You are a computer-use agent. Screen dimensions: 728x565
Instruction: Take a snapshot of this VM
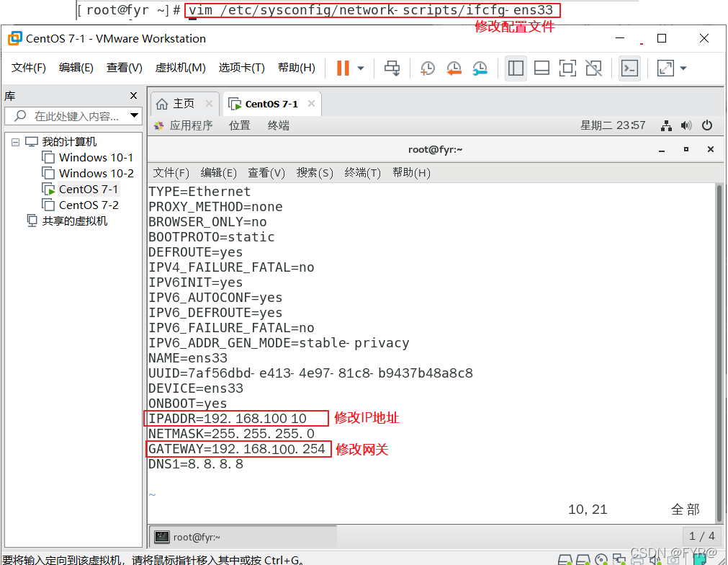click(427, 68)
